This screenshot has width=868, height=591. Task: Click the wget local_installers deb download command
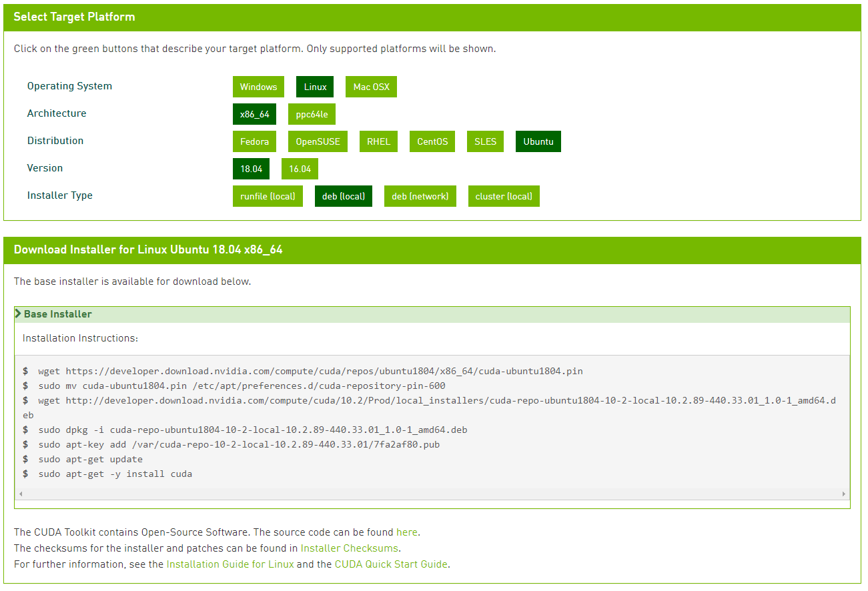429,408
